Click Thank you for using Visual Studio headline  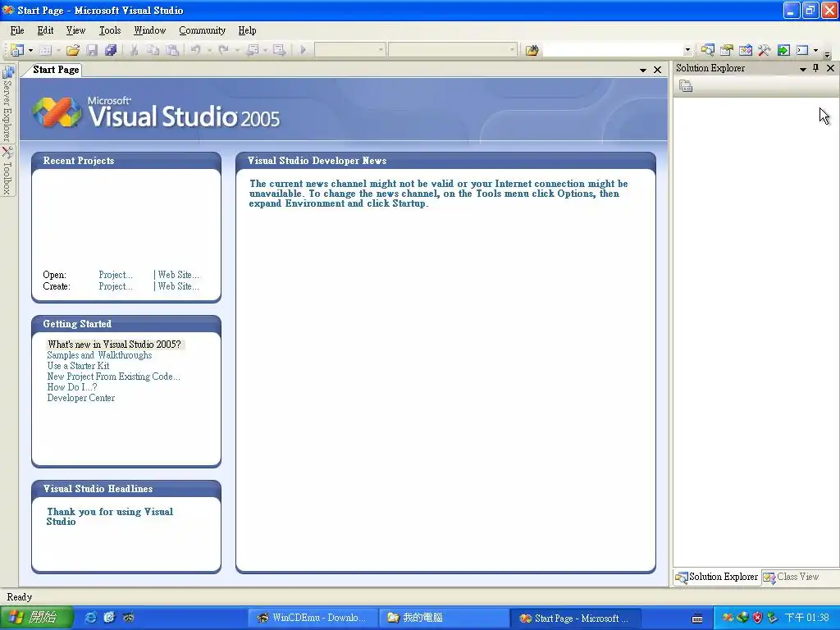tap(109, 517)
